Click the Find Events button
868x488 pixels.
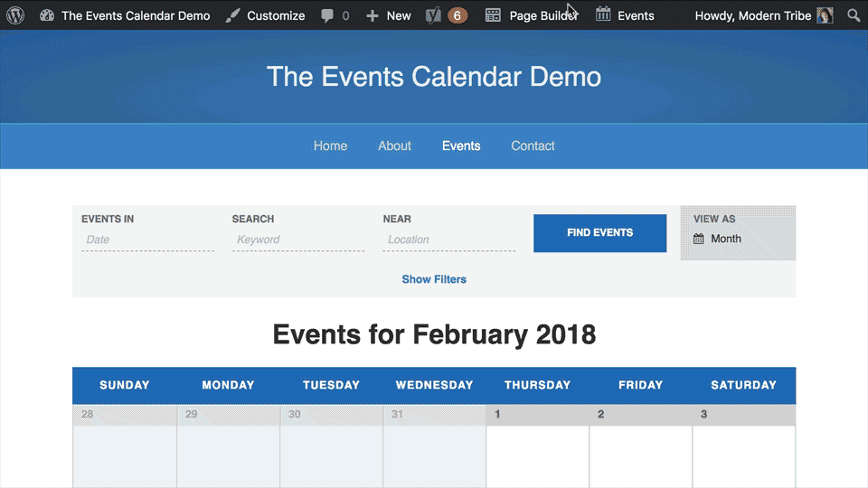(600, 233)
